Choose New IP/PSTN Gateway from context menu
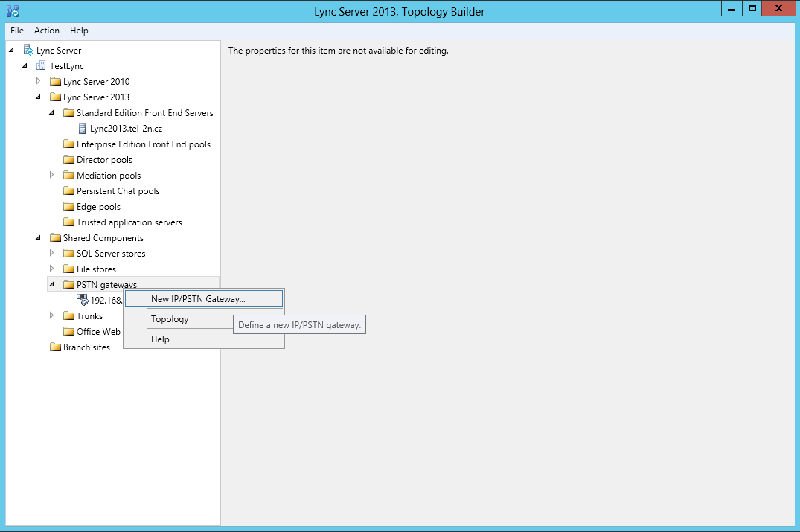The image size is (800, 532). (x=198, y=299)
